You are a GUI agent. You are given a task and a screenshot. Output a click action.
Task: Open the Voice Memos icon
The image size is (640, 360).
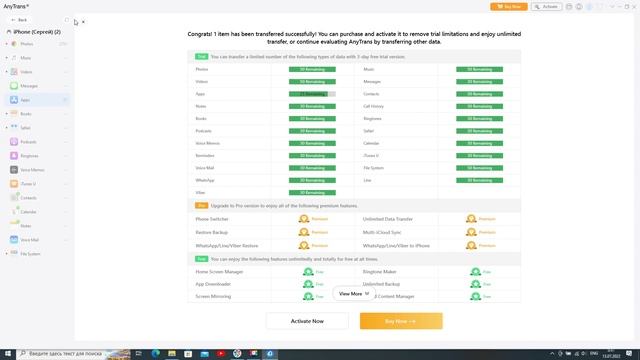pos(14,169)
